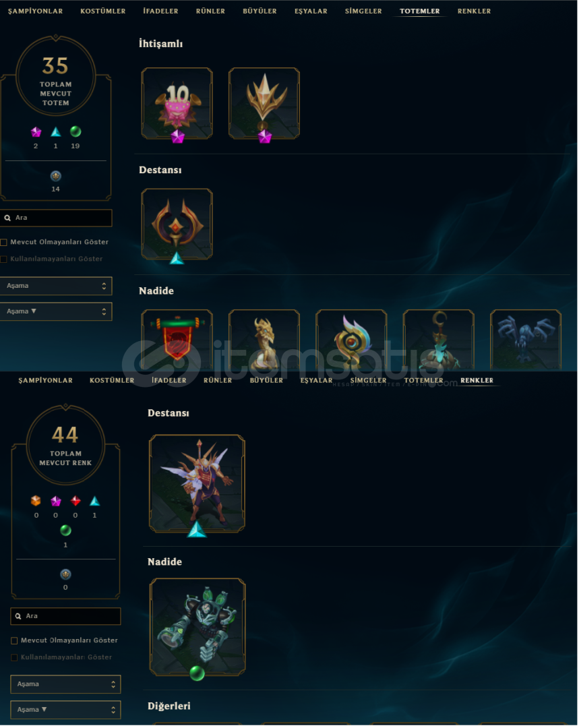Select the red banner ward in Nadide
The width and height of the screenshot is (579, 728).
(177, 340)
